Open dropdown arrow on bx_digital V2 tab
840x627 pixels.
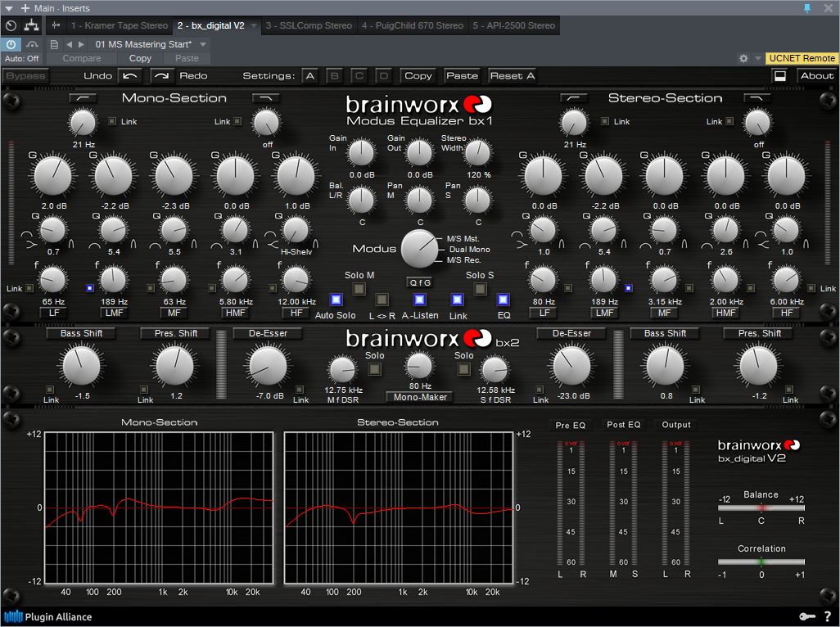point(254,25)
